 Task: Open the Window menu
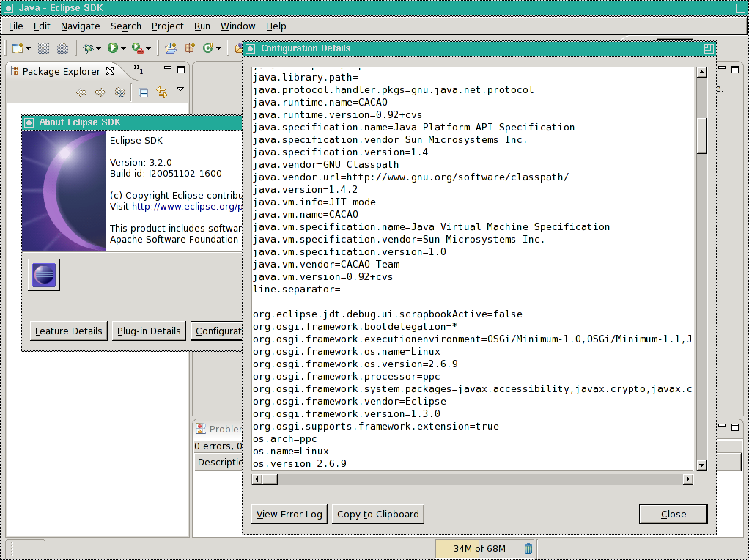tap(238, 26)
